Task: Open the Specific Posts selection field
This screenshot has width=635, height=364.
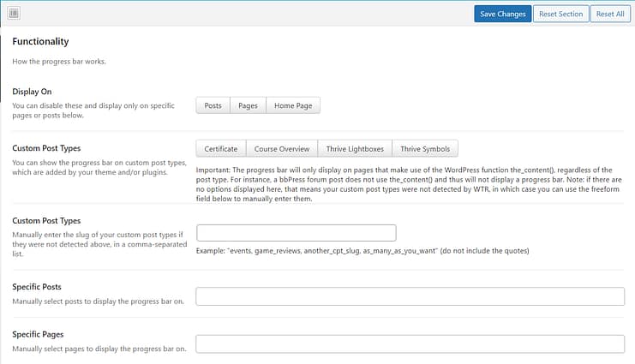Action: point(410,296)
